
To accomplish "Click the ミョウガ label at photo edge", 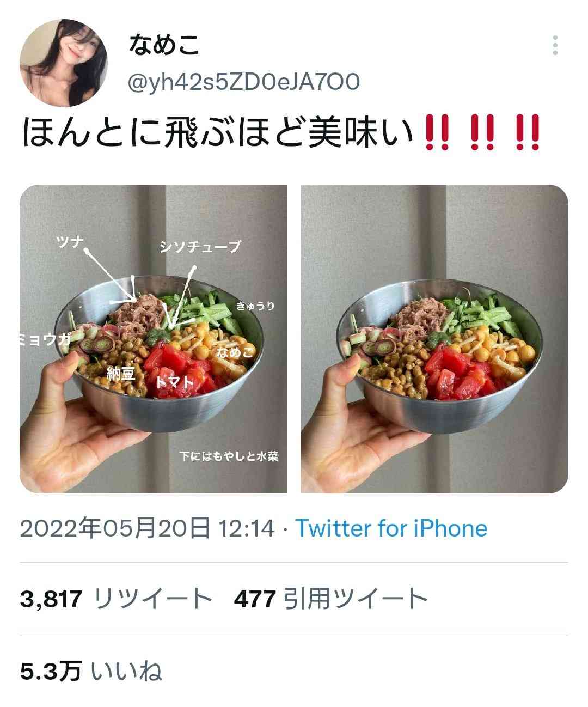I will click(45, 340).
